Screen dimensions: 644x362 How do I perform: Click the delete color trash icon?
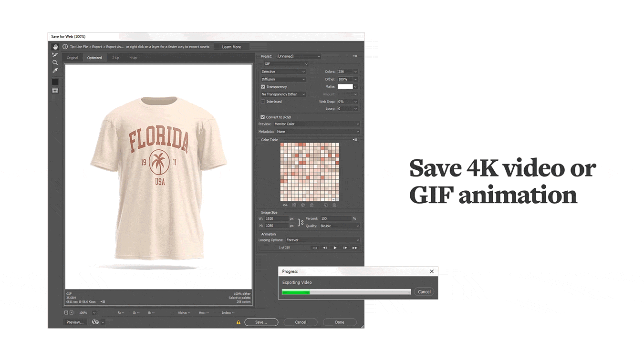(x=334, y=205)
